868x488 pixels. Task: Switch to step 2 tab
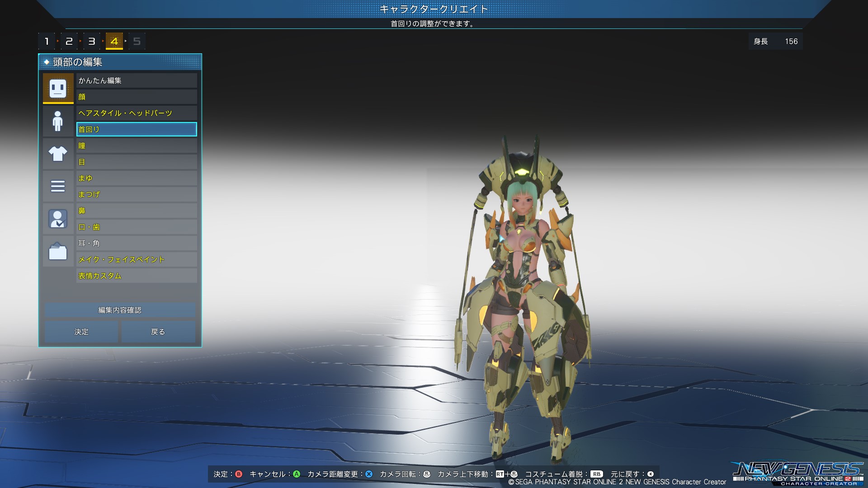(x=69, y=42)
